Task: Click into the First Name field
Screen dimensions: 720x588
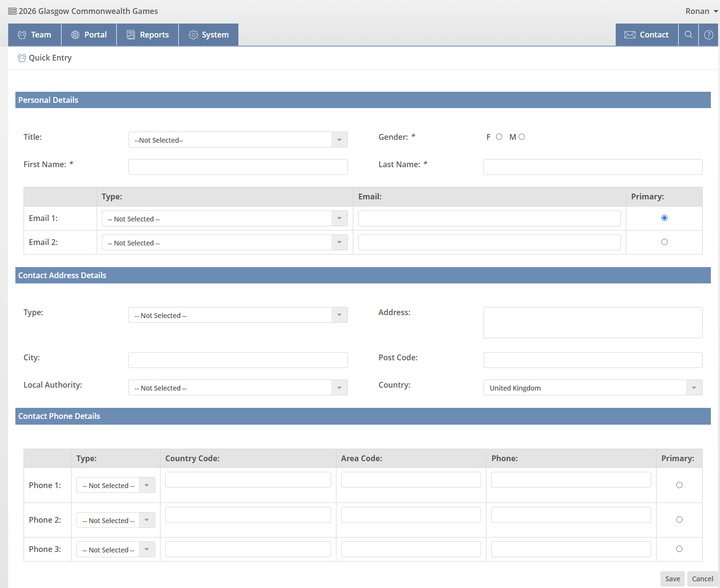Action: coord(238,167)
